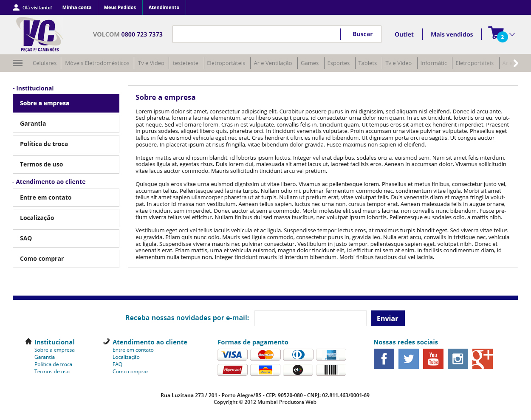Click the newsletter e-mail input field

point(310,319)
